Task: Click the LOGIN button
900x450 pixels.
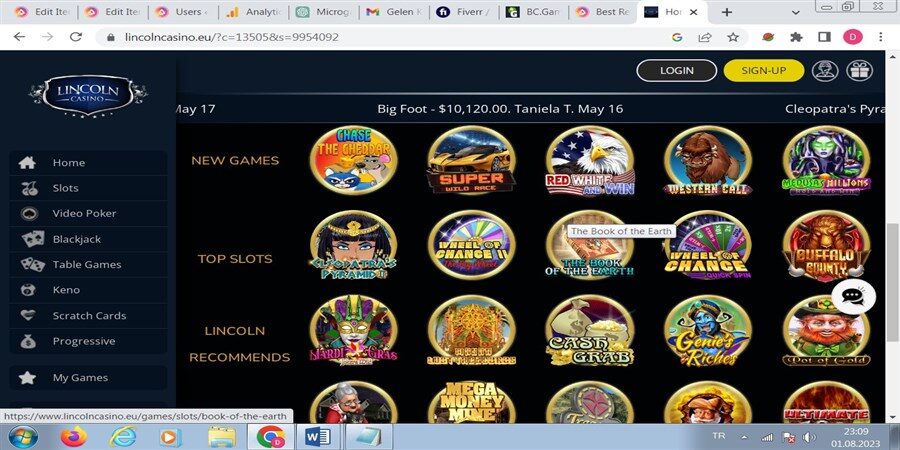Action: pos(677,71)
